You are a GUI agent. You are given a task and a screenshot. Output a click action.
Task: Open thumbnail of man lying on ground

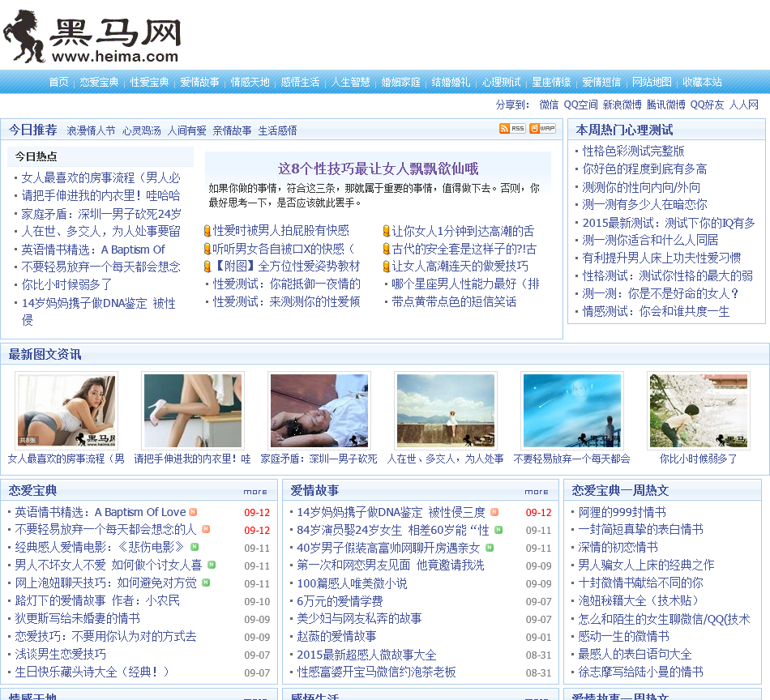click(319, 411)
